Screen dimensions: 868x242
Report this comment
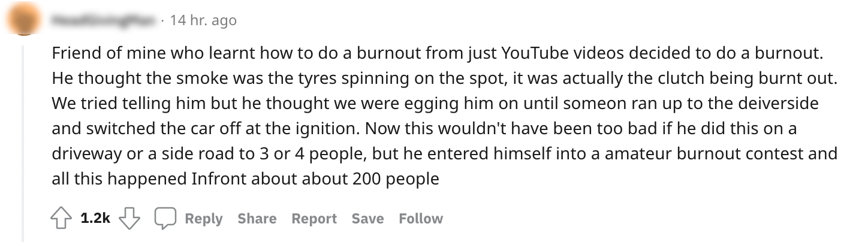pyautogui.click(x=314, y=219)
